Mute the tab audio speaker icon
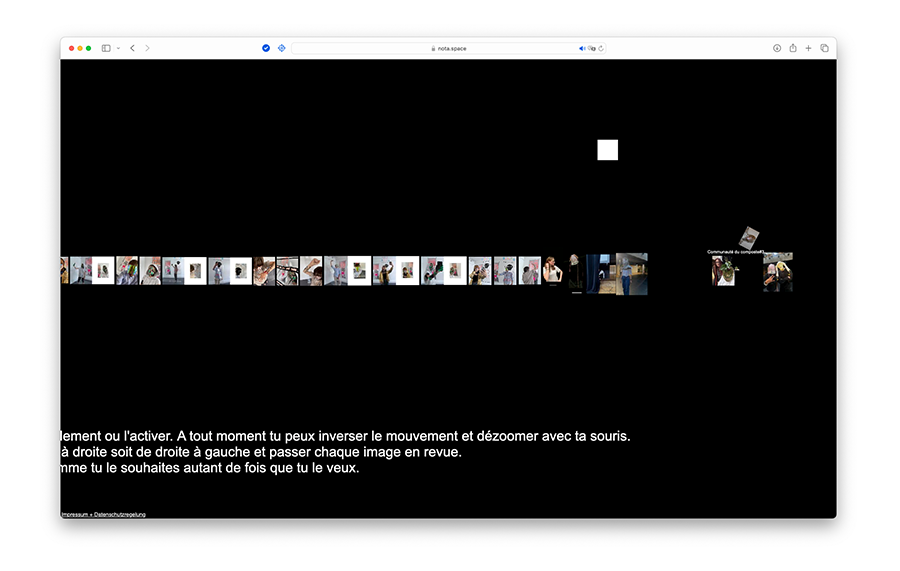900x571 pixels. 582,48
